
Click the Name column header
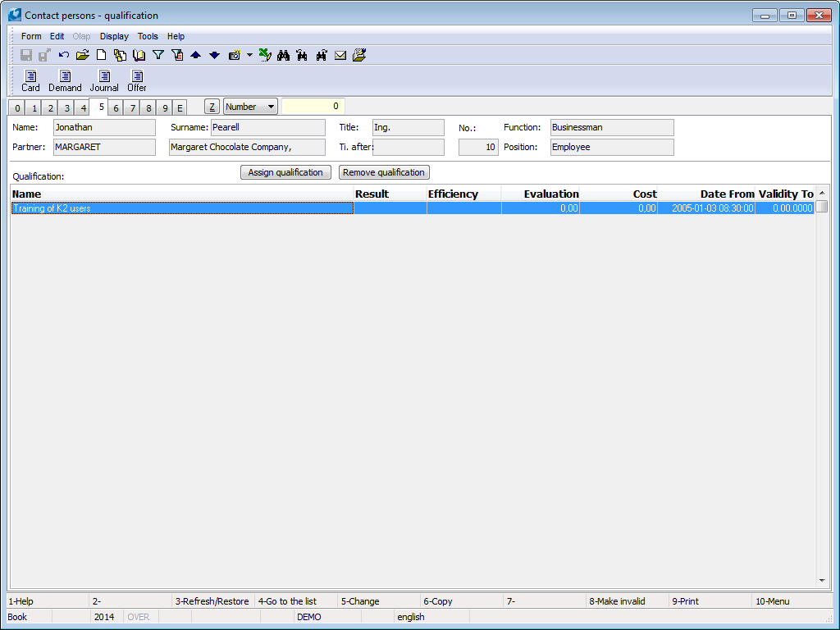[x=182, y=194]
